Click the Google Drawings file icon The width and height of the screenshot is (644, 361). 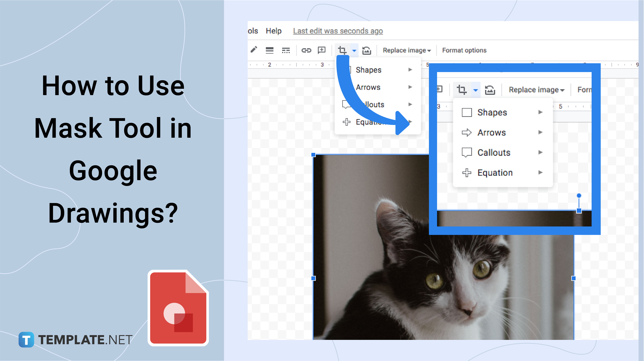pyautogui.click(x=178, y=308)
